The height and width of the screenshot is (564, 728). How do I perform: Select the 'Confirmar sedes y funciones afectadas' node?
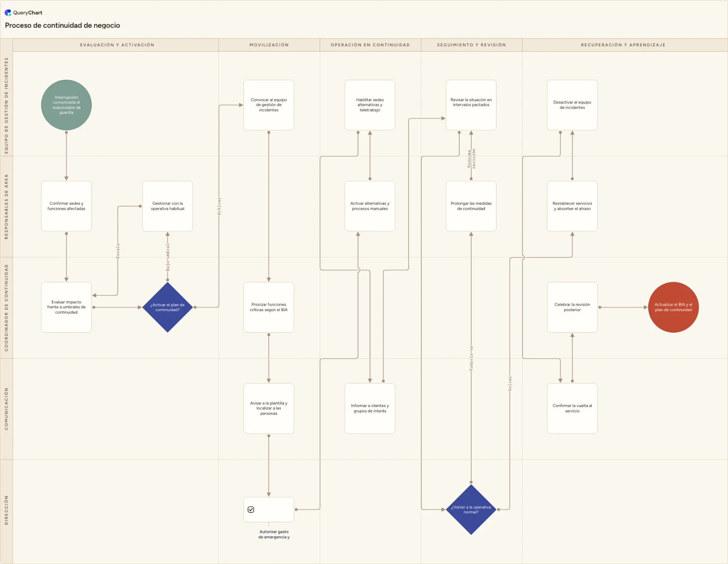(66, 206)
